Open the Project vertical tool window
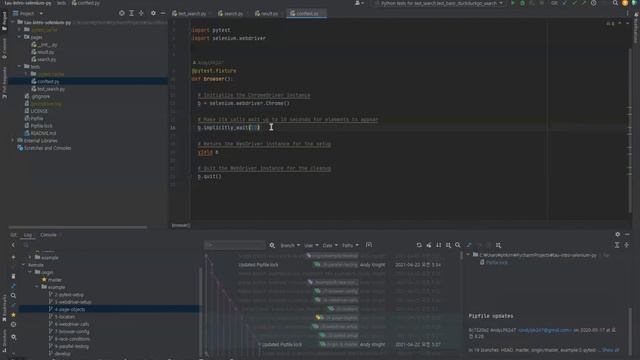 4,21
